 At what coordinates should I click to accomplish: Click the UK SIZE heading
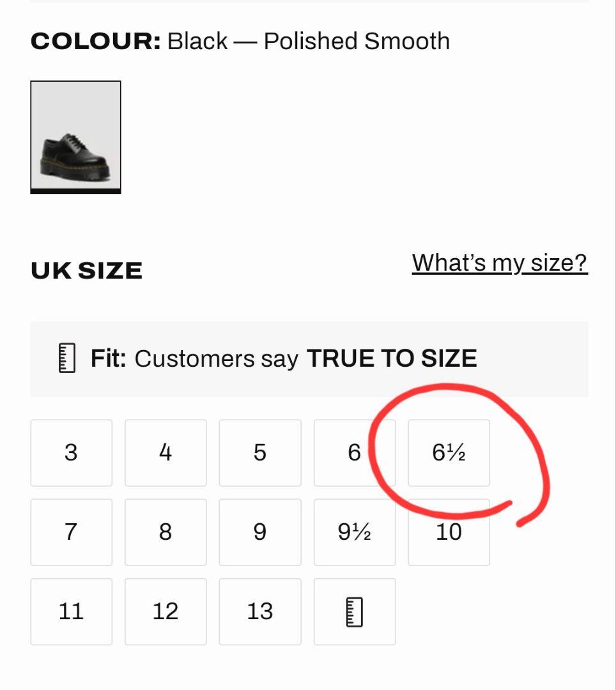(x=86, y=271)
